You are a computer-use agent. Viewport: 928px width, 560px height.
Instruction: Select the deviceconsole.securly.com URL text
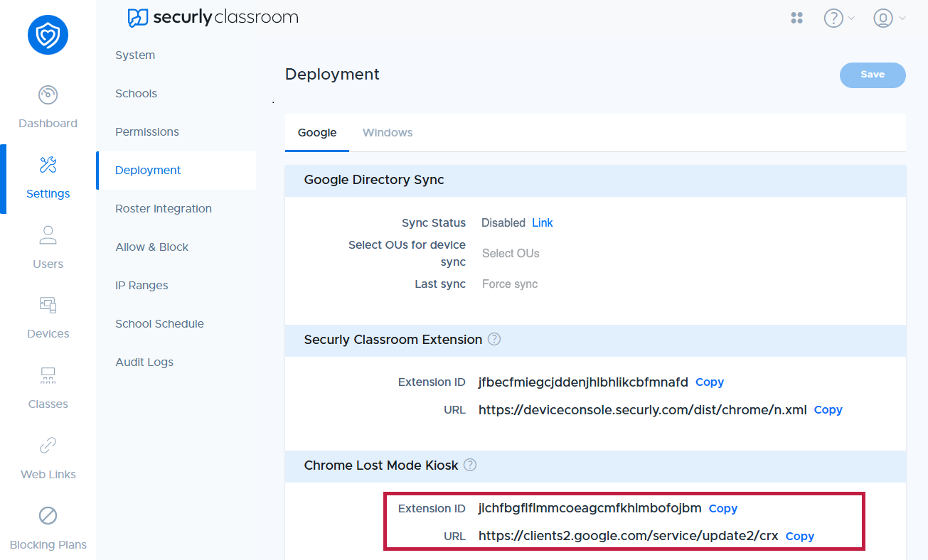tap(643, 410)
